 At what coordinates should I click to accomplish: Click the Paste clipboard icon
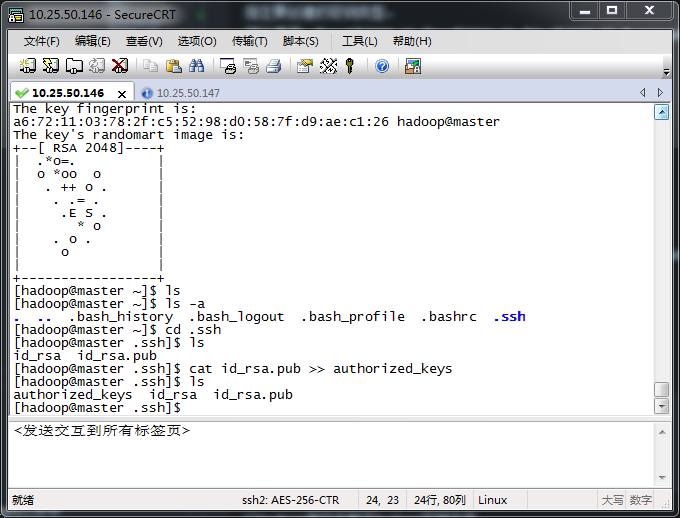click(x=173, y=66)
